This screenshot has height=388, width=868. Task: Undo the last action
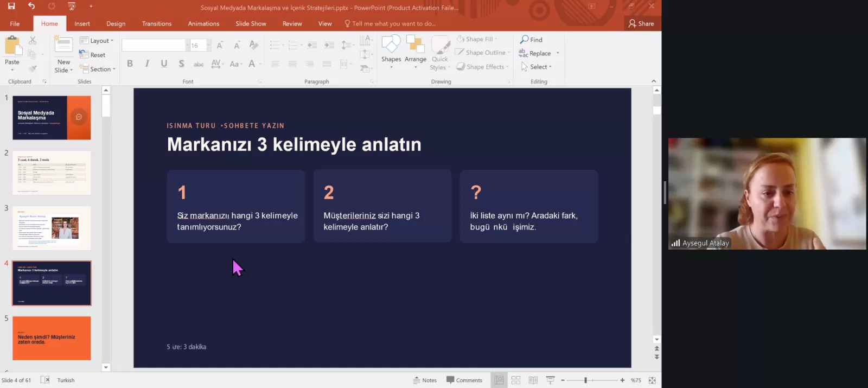pyautogui.click(x=31, y=6)
